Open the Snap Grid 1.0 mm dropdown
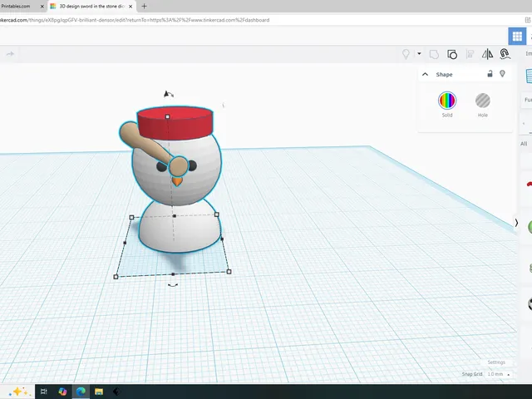The width and height of the screenshot is (532, 399). (x=499, y=374)
